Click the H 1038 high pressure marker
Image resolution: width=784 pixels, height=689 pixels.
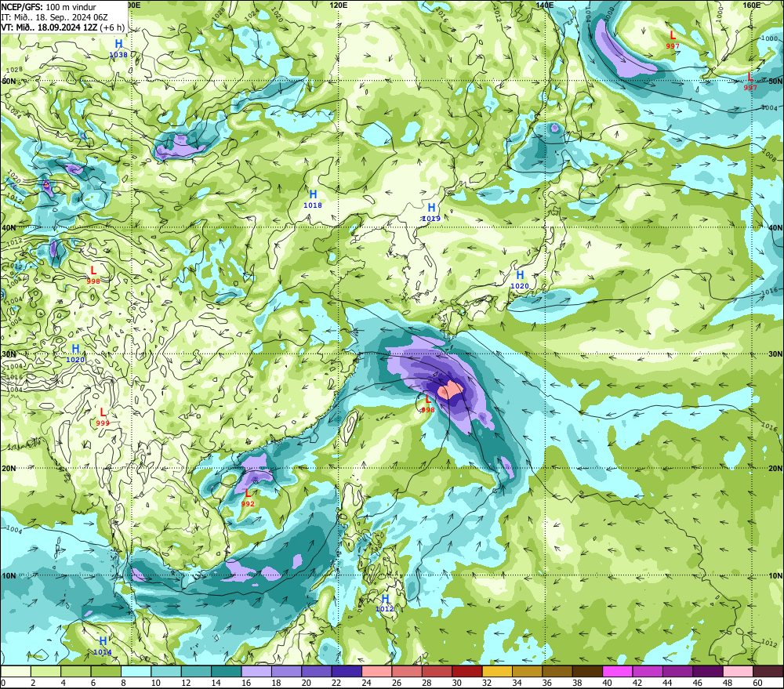click(118, 48)
